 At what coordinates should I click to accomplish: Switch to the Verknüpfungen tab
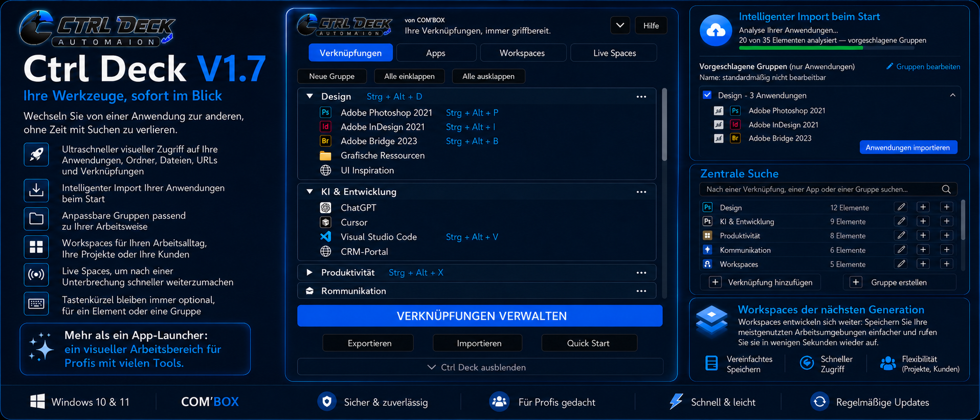click(351, 53)
